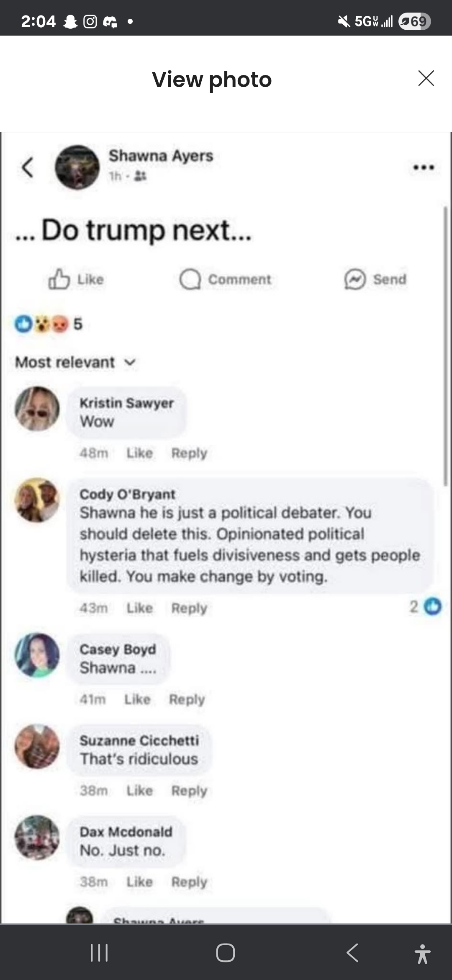Like Kristin Sawyer's Wow comment

(140, 453)
